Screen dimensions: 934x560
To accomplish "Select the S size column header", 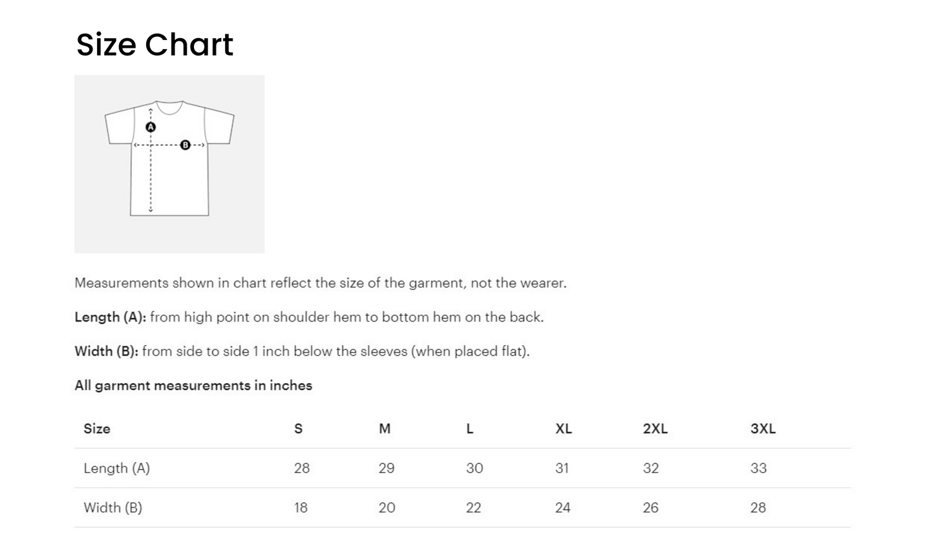I will 298,429.
